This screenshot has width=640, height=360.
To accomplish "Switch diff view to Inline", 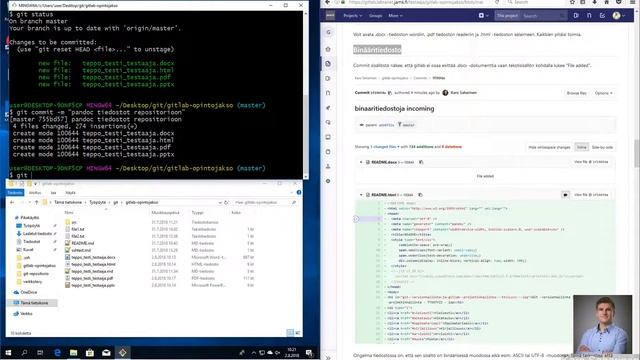I will pos(581,147).
